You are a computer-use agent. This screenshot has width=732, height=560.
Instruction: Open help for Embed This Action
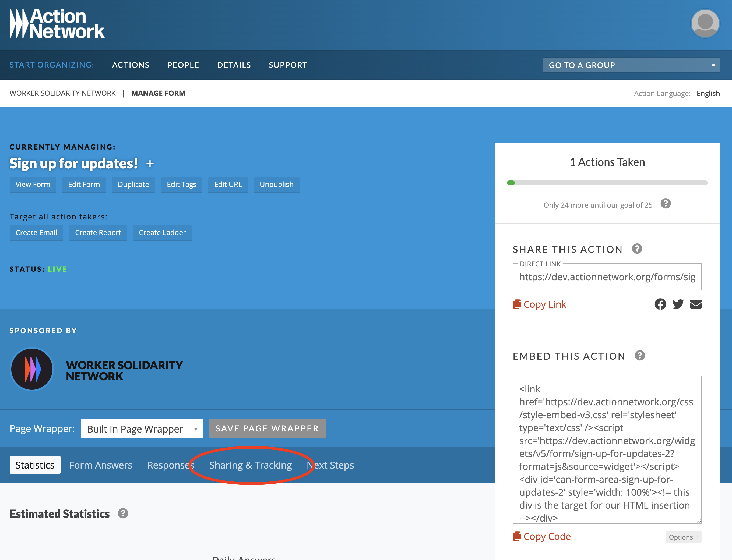640,355
